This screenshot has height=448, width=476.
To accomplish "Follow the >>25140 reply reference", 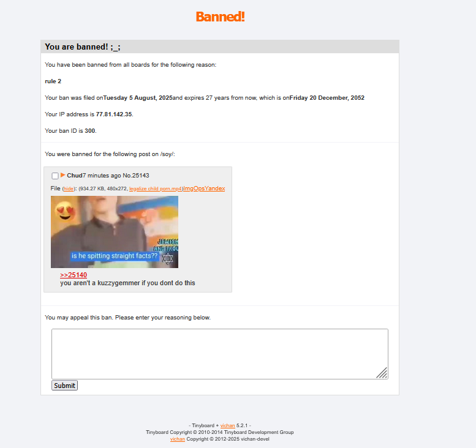I will point(74,275).
